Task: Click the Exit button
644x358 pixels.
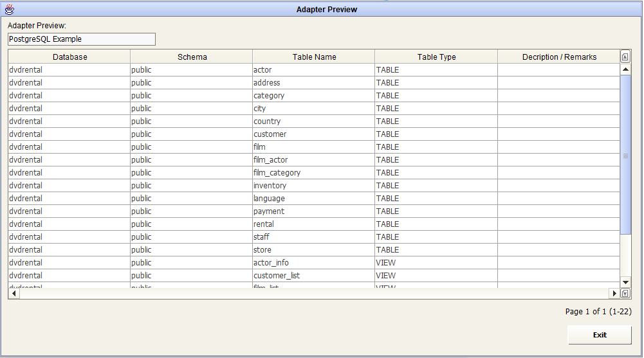Action: click(600, 335)
